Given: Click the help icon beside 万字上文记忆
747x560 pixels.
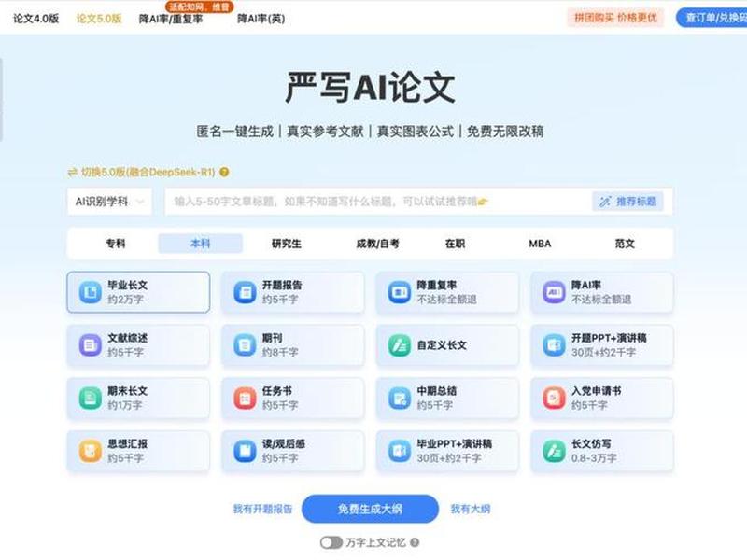Looking at the screenshot, I should pyautogui.click(x=415, y=542).
